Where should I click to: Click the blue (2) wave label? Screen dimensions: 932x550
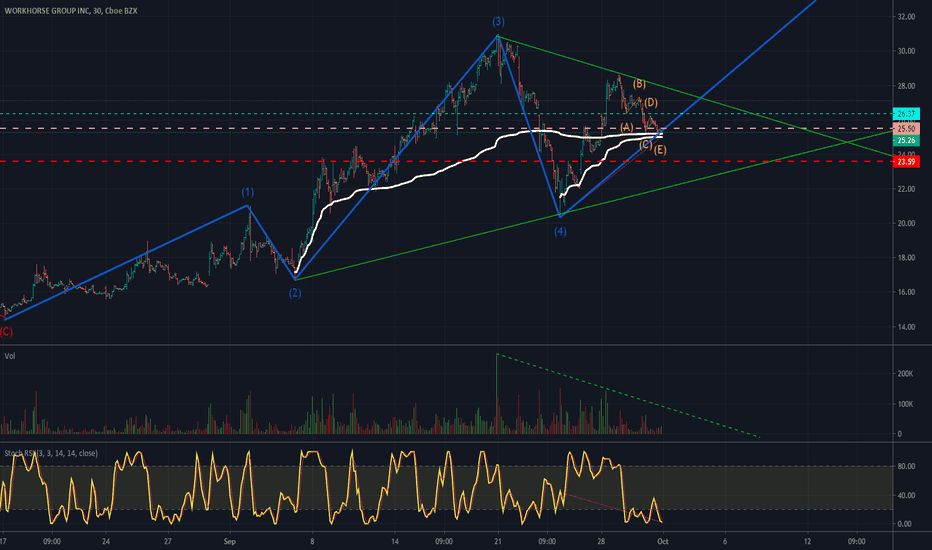(x=295, y=293)
